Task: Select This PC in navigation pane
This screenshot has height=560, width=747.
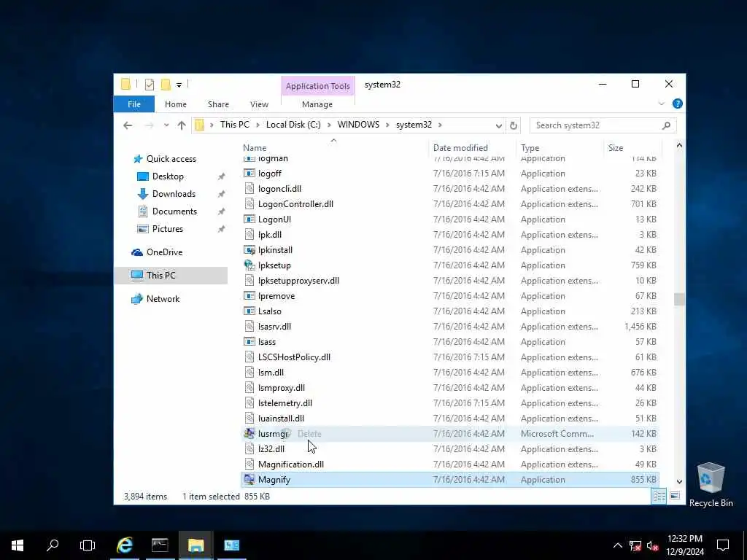Action: [x=160, y=276]
